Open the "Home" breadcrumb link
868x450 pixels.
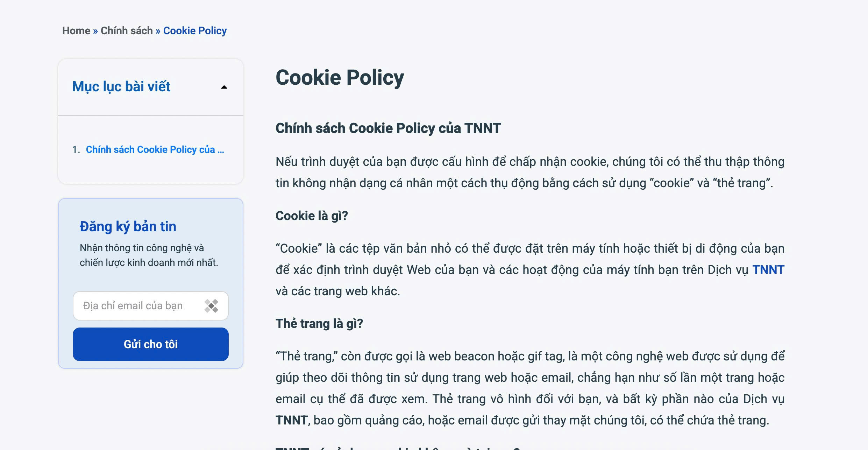[76, 31]
